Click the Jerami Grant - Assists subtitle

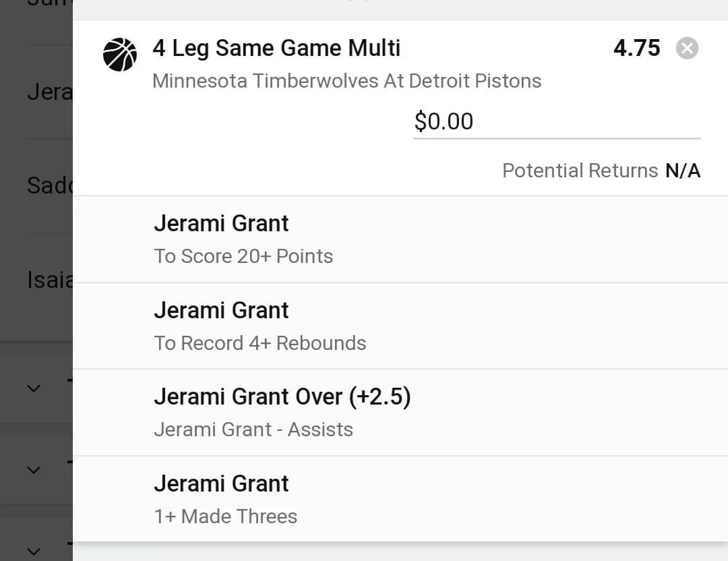pyautogui.click(x=253, y=430)
